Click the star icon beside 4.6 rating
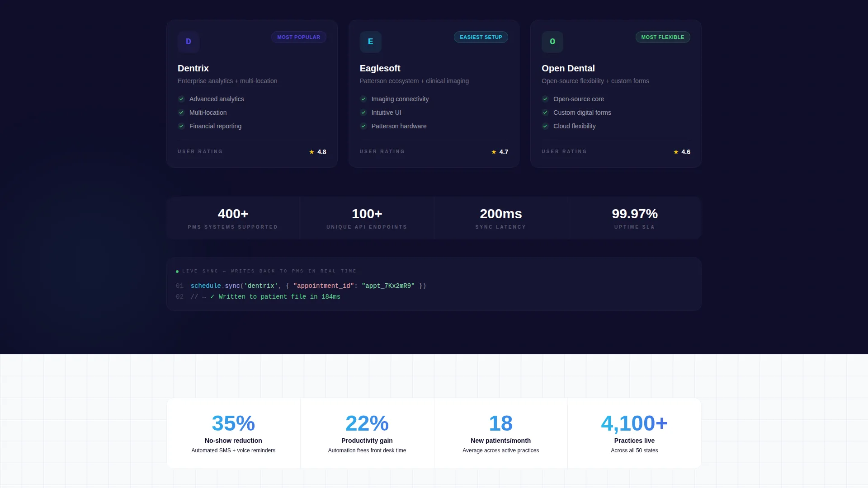Screen dimensions: 868x488 pos(676,152)
